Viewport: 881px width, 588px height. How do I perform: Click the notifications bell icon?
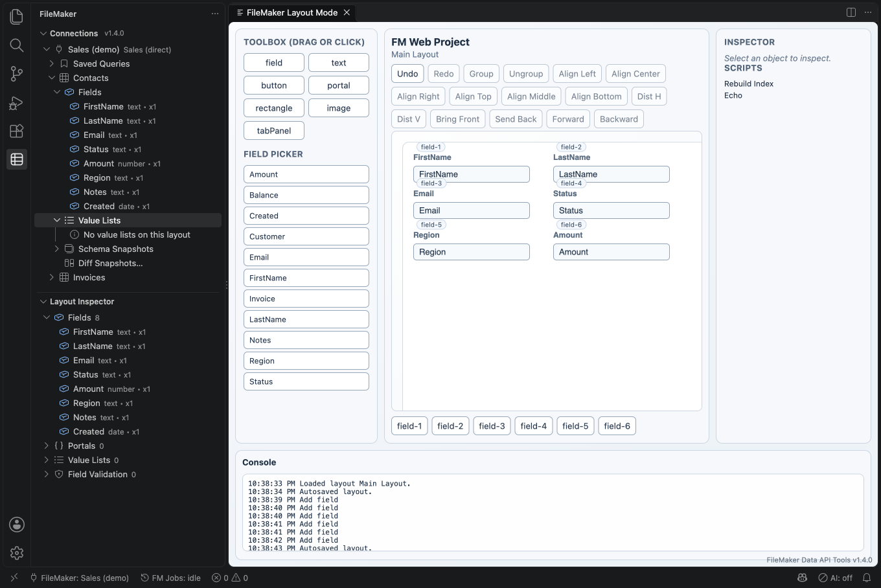867,578
